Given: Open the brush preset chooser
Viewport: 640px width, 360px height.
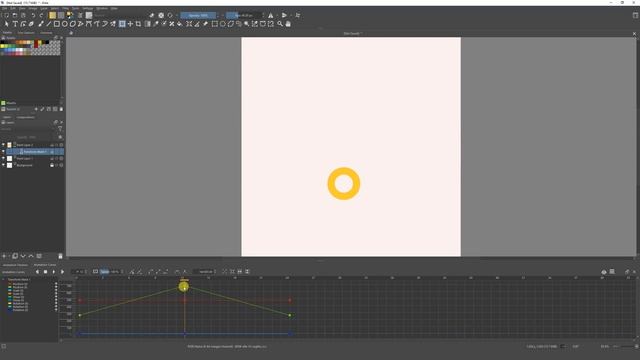Looking at the screenshot, I should tap(89, 15).
